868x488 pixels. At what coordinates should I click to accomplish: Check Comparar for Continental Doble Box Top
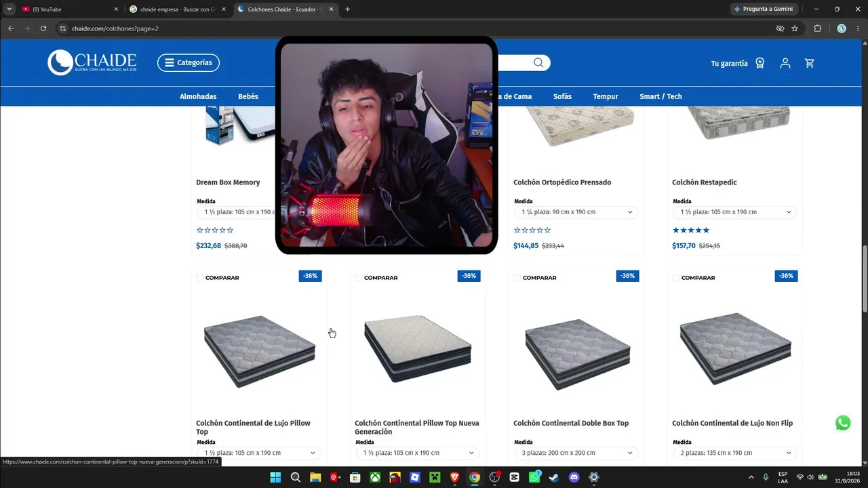[517, 278]
